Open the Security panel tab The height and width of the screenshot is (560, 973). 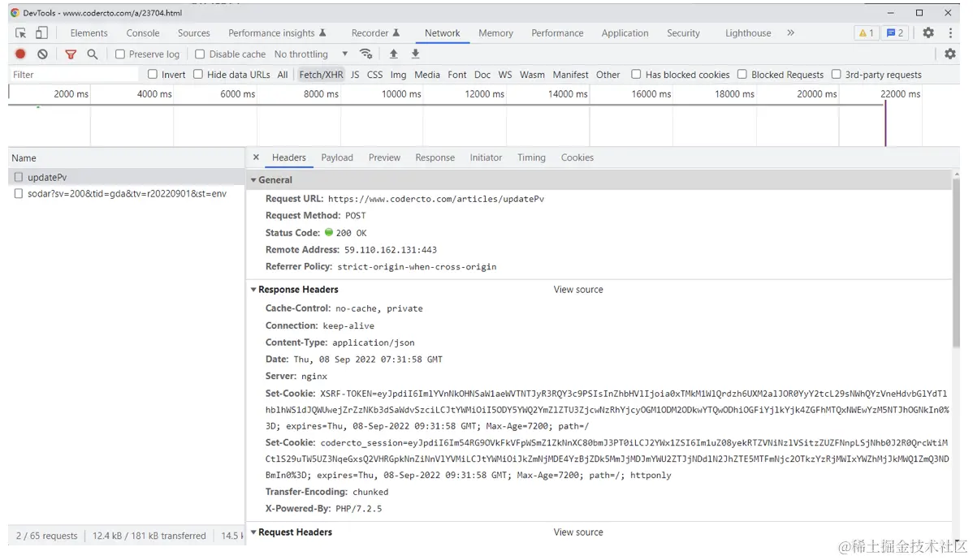point(683,32)
